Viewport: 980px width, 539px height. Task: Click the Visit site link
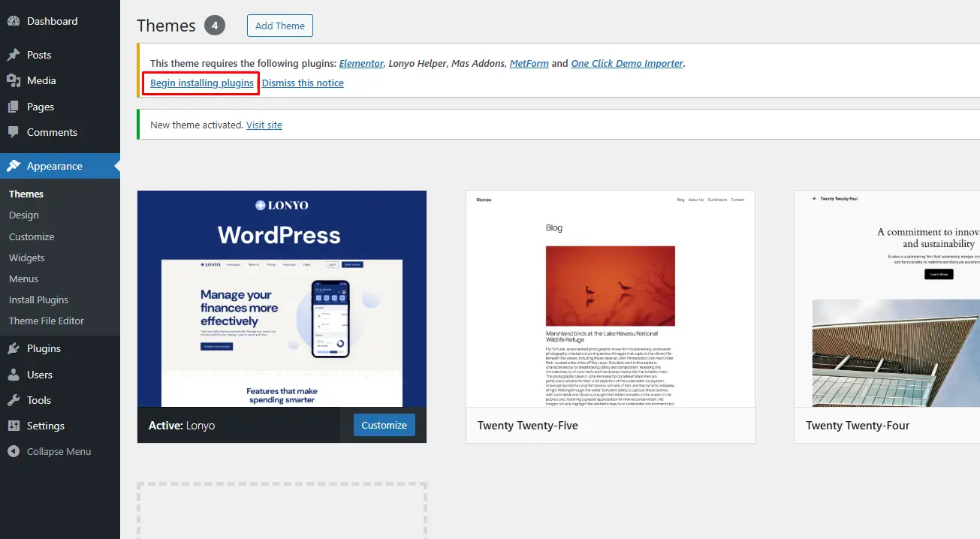point(264,125)
